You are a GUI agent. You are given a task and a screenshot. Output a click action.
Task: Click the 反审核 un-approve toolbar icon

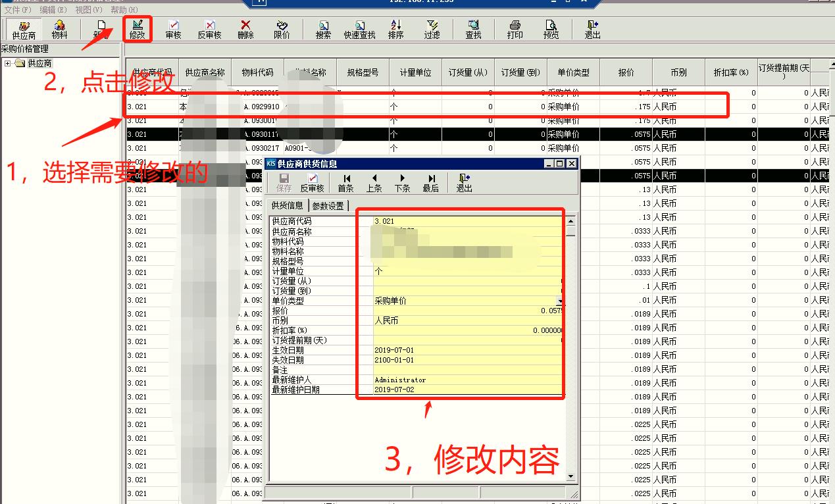click(x=209, y=30)
